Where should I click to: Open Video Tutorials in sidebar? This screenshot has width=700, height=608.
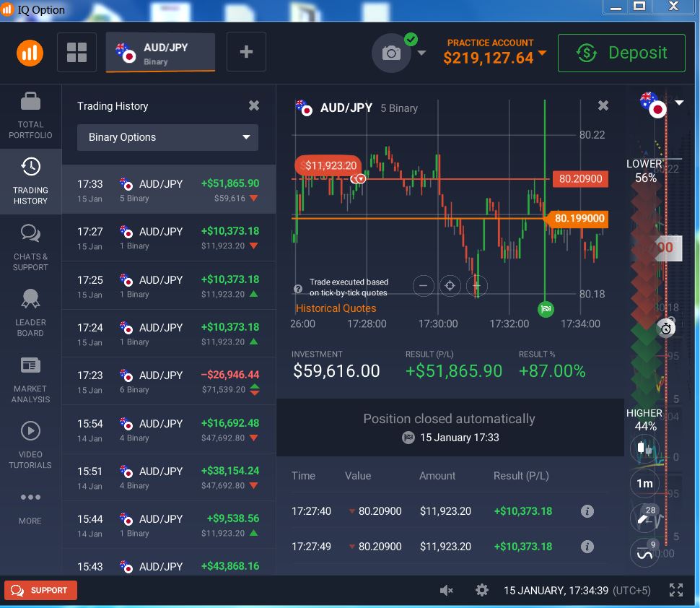tap(30, 445)
